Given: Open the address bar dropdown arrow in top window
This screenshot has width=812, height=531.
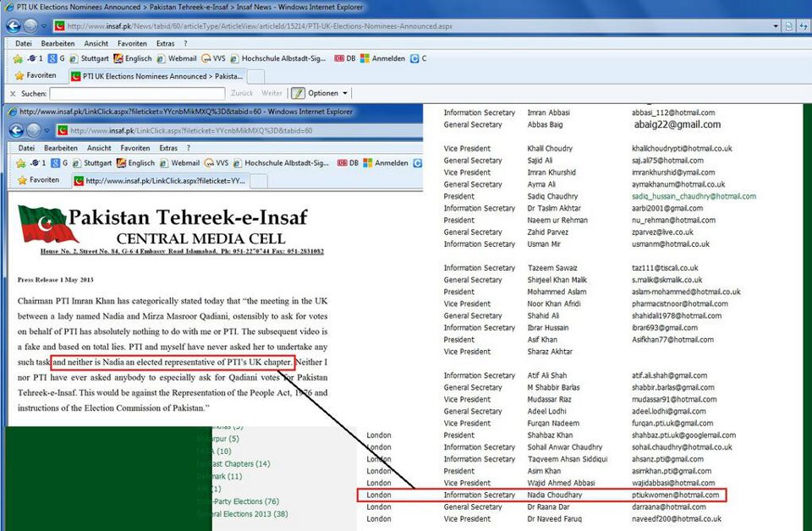Looking at the screenshot, I should click(776, 26).
